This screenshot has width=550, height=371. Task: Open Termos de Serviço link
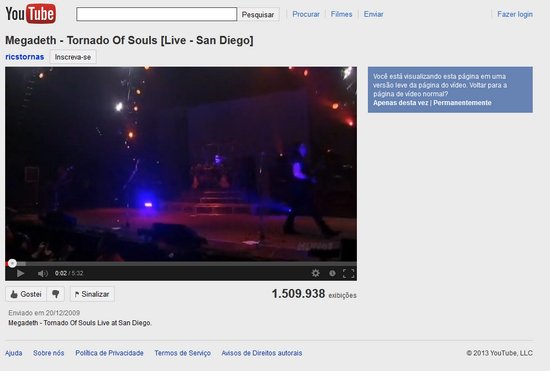coord(182,353)
